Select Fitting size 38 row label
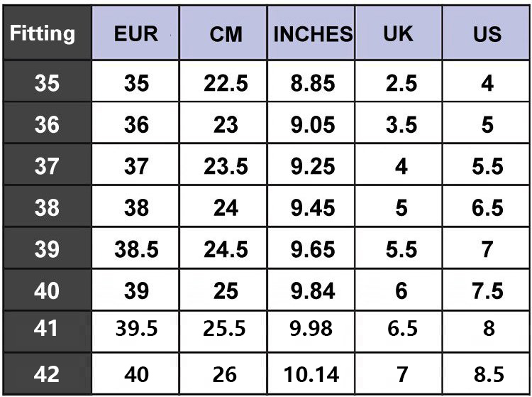Screen dimensions: 532x397 click(x=47, y=207)
